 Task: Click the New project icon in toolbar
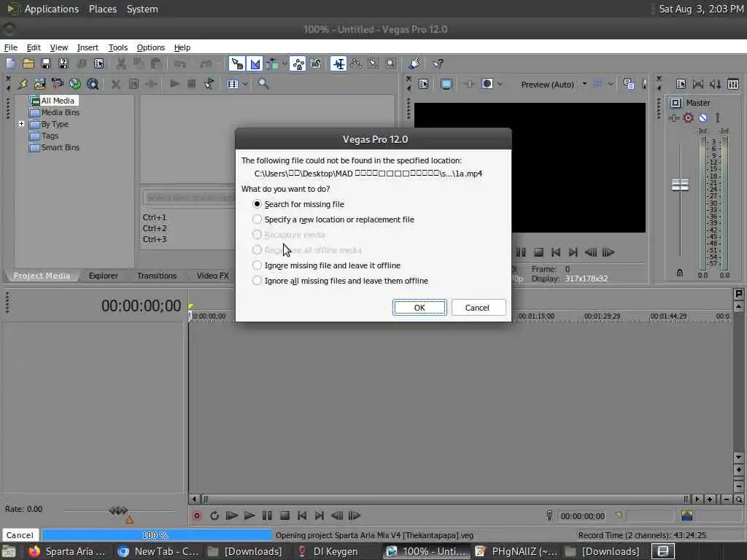coord(10,64)
